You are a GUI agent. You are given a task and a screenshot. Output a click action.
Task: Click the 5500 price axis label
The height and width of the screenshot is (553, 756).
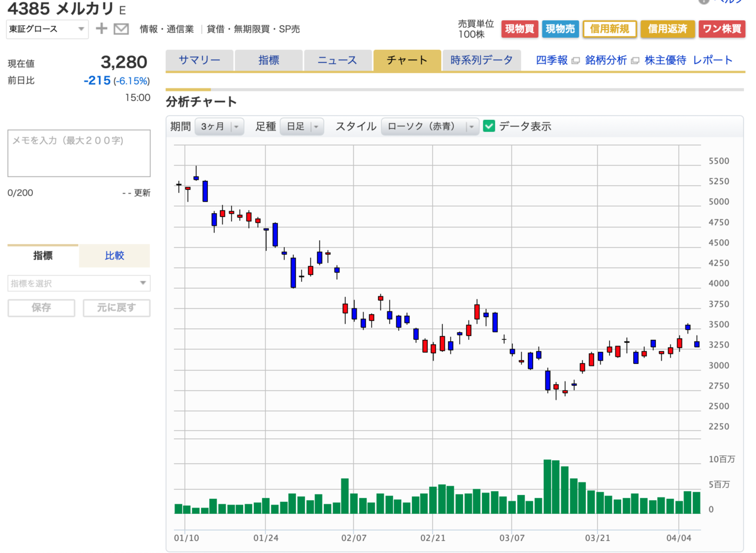(719, 161)
